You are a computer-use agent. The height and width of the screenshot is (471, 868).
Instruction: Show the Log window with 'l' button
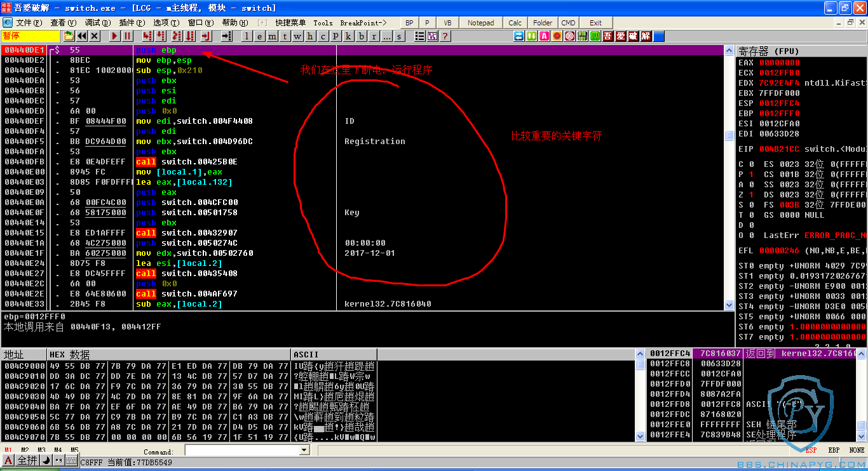pos(247,36)
